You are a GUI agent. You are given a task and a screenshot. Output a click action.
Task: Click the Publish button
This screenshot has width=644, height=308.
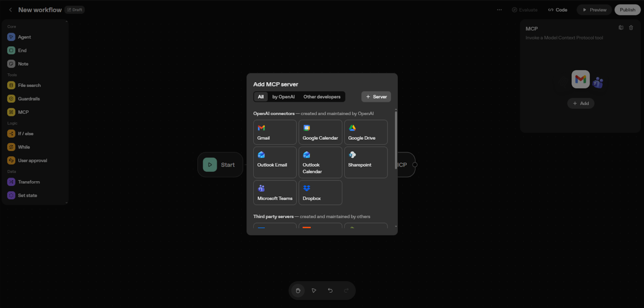click(627, 10)
